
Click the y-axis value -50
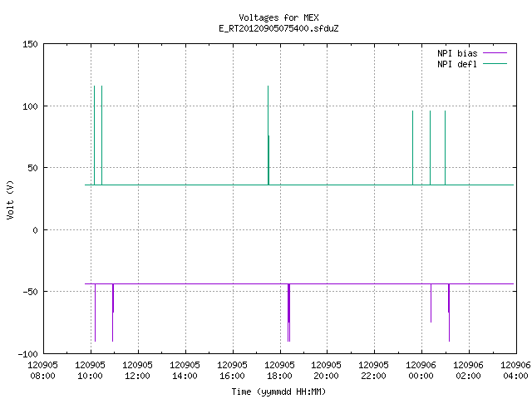(x=30, y=292)
